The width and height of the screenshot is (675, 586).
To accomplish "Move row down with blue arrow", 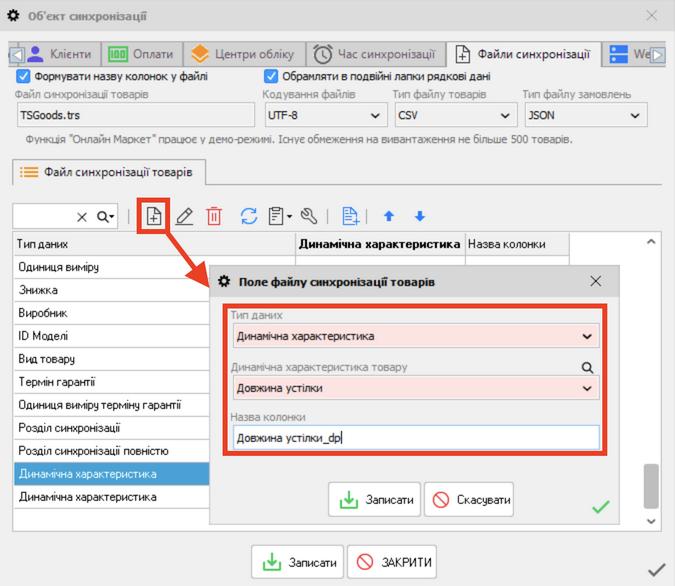I will pos(420,216).
